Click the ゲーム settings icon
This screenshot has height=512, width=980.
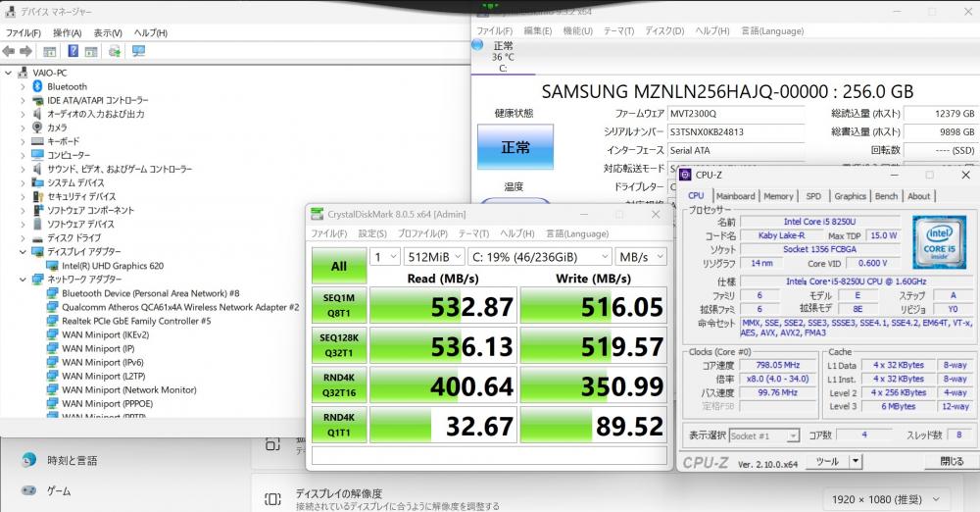point(28,490)
